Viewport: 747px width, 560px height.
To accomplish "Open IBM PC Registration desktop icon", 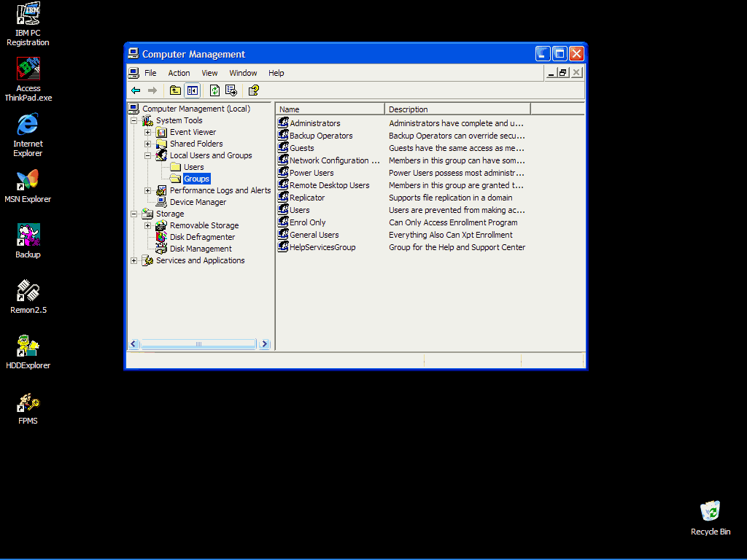I will tap(28, 24).
